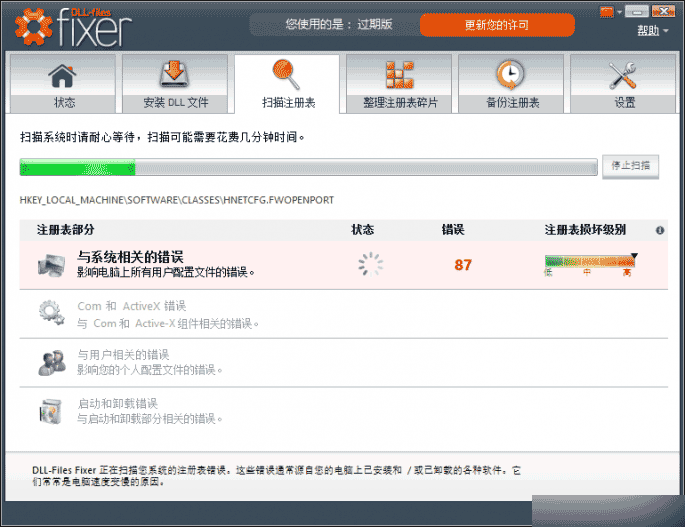Click the 与系统相关的错误 computer icon
The width and height of the screenshot is (685, 527).
51,265
